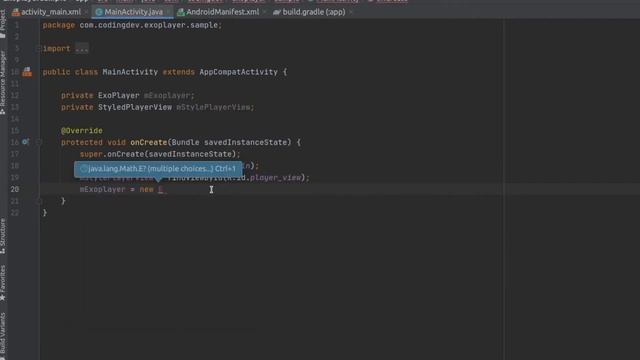This screenshot has width=640, height=360.
Task: Click line number 20 in the gutter
Action: point(15,189)
